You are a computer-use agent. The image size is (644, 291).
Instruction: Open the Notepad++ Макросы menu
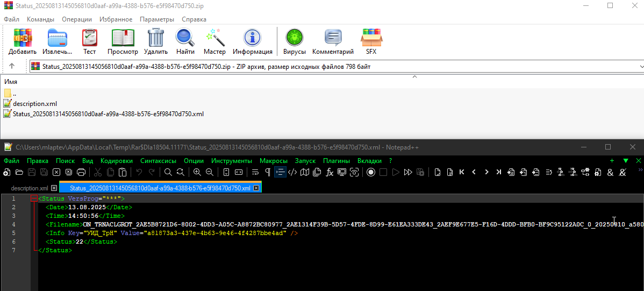tap(274, 161)
